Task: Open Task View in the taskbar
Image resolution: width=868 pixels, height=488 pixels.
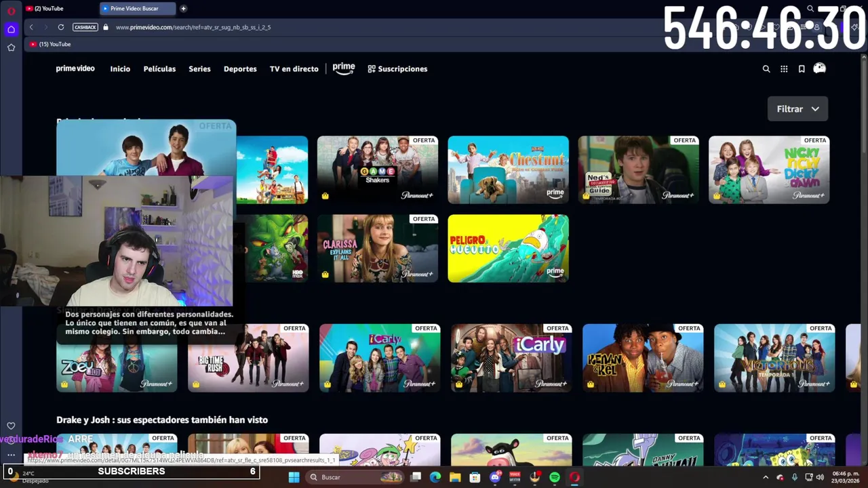Action: pyautogui.click(x=416, y=477)
